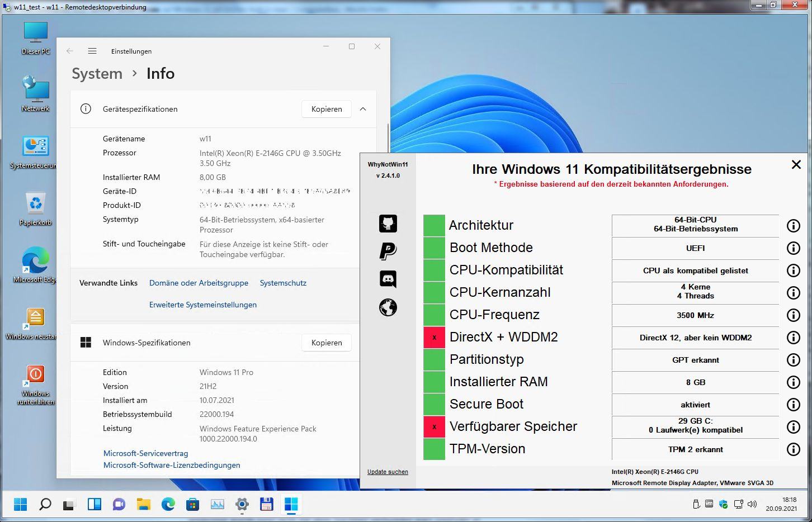This screenshot has width=812, height=522.
Task: Select the 22000.194 build number
Action: coord(217,414)
